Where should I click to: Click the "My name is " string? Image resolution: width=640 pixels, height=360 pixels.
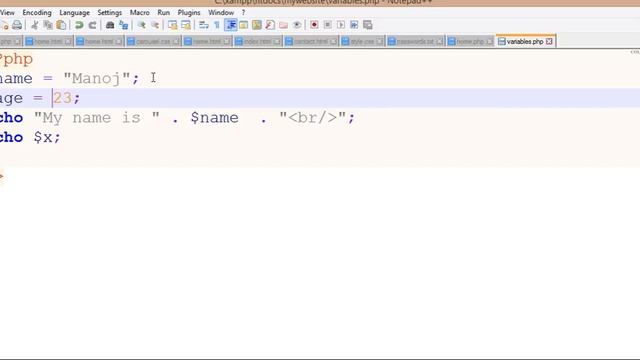point(97,118)
